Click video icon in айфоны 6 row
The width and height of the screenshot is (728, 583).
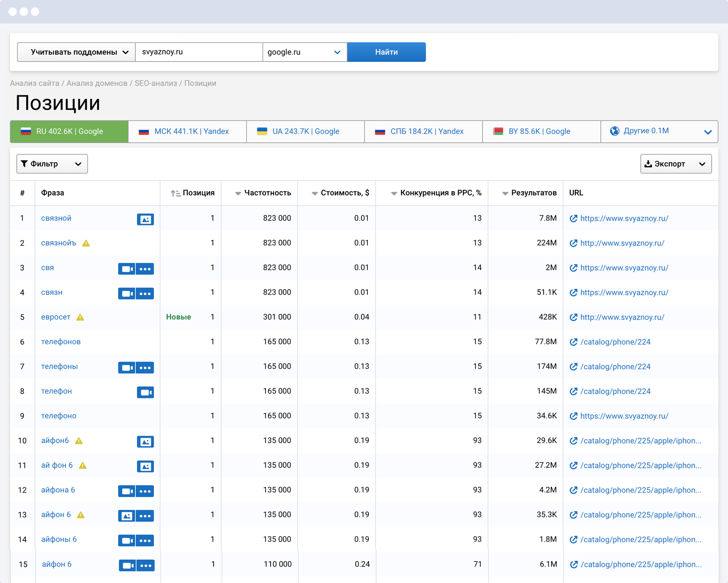[126, 541]
